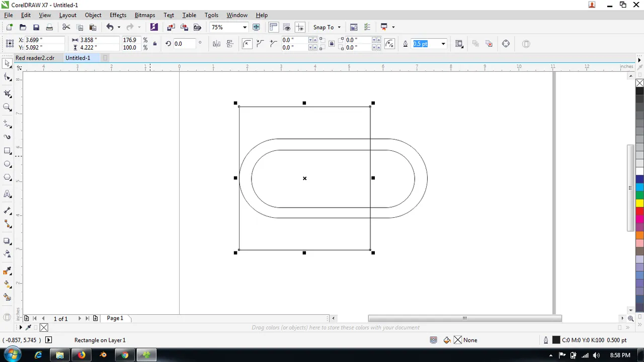
Task: Toggle Show guidelines button
Action: [x=300, y=27]
